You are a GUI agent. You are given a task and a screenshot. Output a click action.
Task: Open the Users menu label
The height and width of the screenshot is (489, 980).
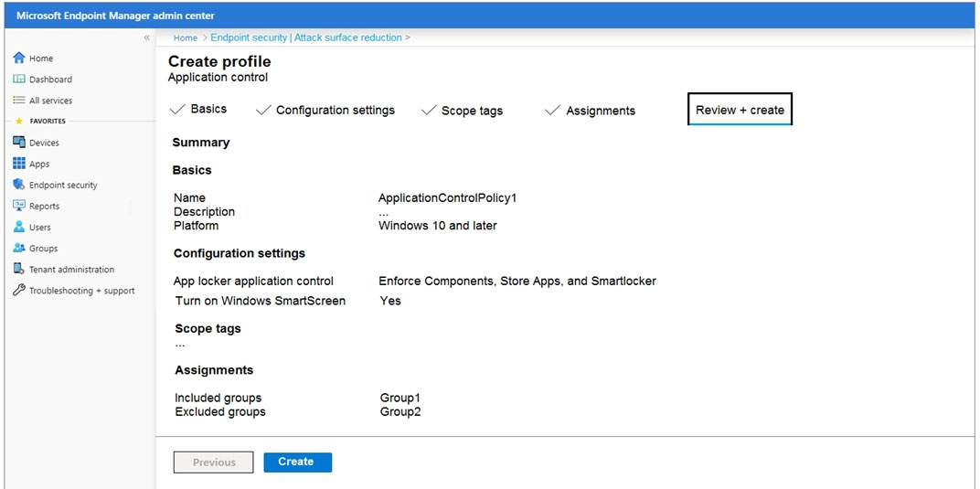(40, 228)
